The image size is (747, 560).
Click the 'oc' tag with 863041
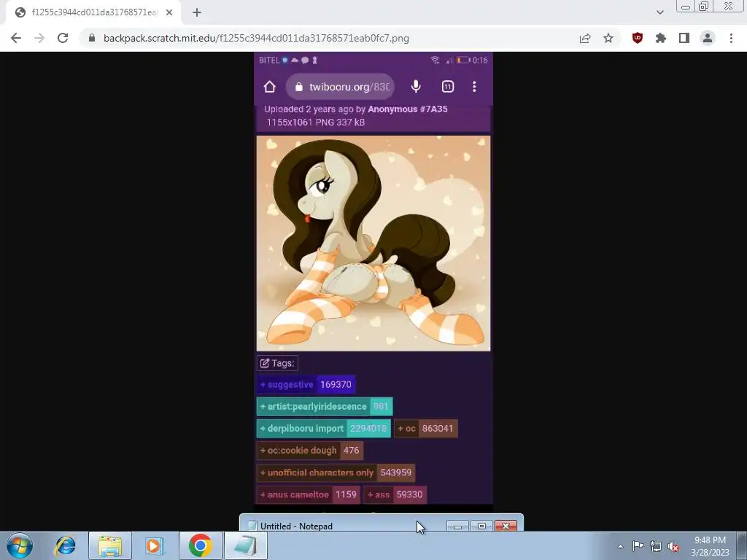pyautogui.click(x=426, y=428)
